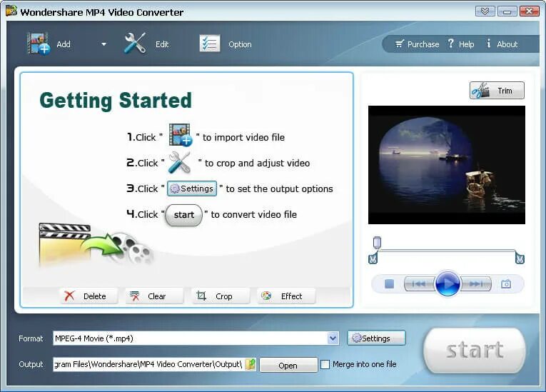This screenshot has height=392, width=546.
Task: Open the Add dropdown arrow
Action: pos(103,44)
